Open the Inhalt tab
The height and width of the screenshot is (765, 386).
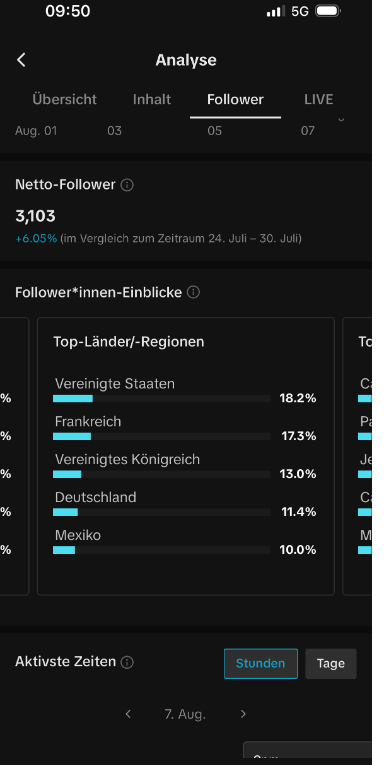click(x=152, y=100)
